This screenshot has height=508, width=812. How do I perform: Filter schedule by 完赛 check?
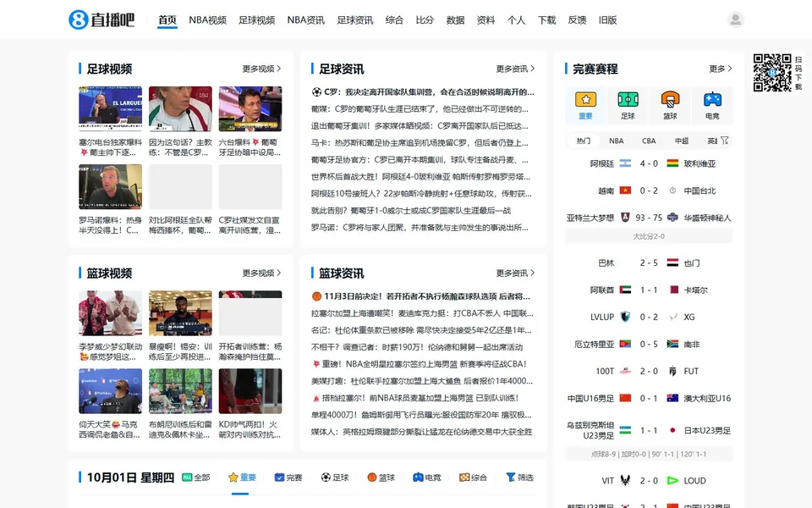[288, 478]
